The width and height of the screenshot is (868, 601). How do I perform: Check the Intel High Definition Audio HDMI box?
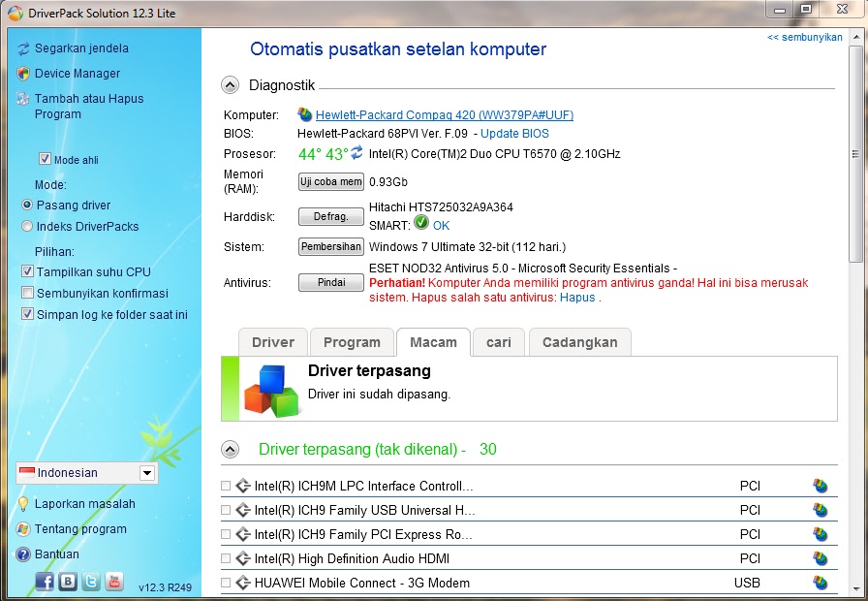click(226, 559)
